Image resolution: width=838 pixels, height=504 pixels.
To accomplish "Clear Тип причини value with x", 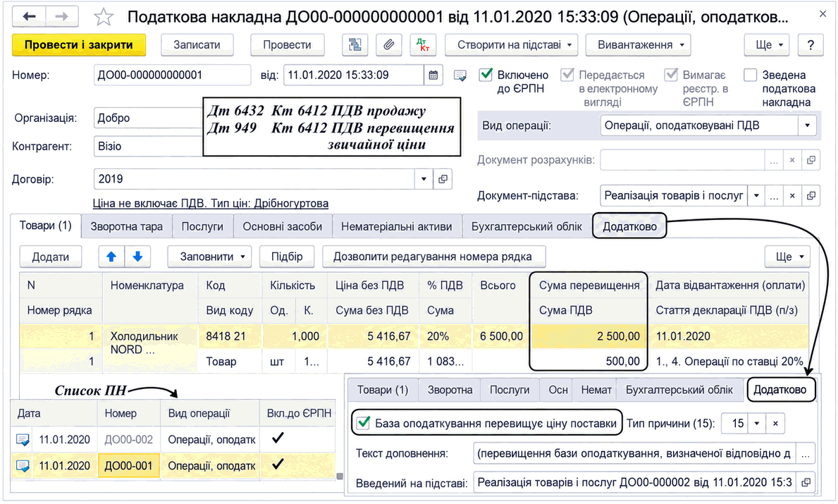I will (x=775, y=424).
